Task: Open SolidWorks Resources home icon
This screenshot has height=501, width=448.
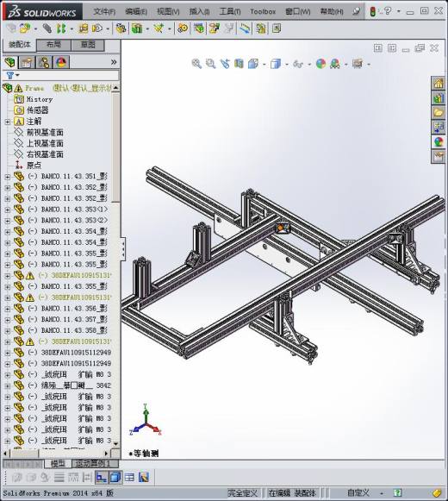Action: tap(439, 84)
